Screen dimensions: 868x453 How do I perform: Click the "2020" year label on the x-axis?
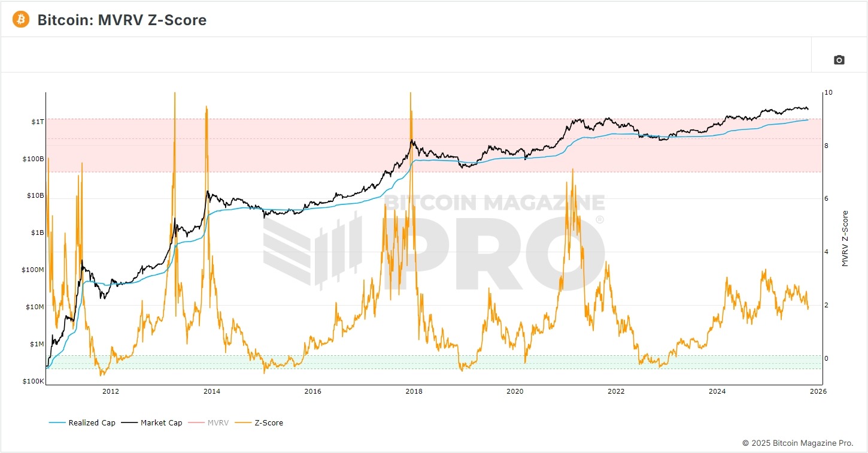click(515, 391)
